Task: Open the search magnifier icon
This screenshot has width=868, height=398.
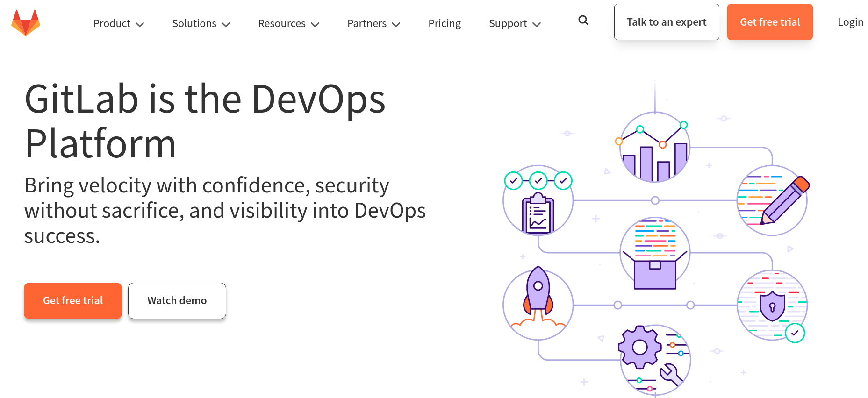Action: (583, 20)
